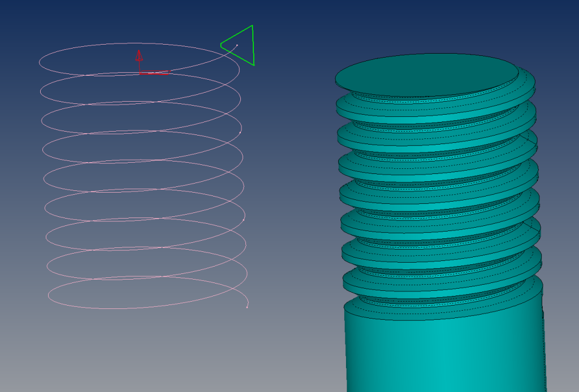Click the endpoint at the helix bottom
Viewport: 579px width, 392px height.
coord(247,307)
